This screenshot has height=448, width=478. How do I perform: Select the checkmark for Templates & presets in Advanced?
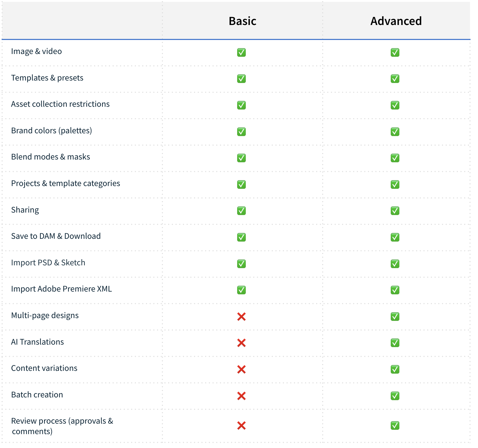pos(395,79)
